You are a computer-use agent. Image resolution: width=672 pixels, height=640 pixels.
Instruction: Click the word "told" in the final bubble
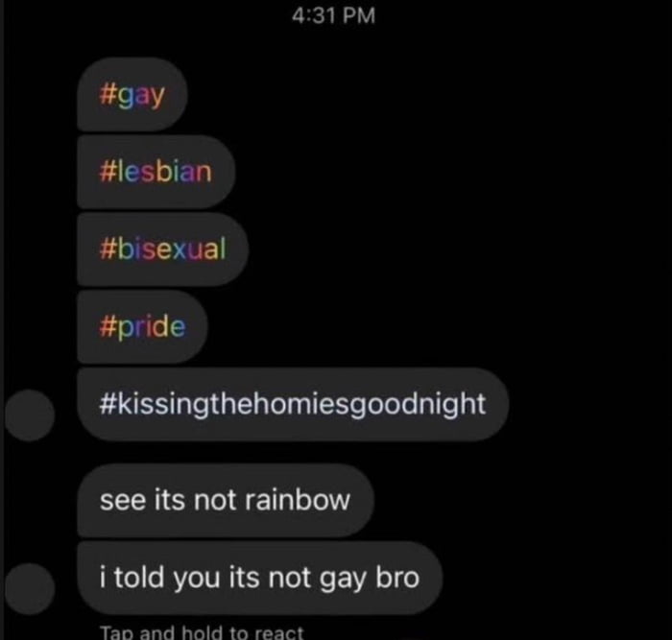tap(139, 577)
